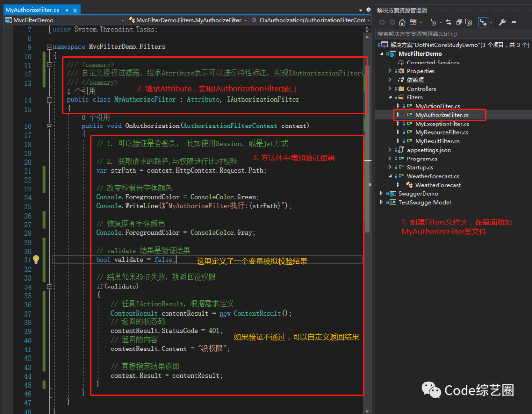Click the 0 个引用 reference link above OnAuthorization
The height and width of the screenshot is (414, 532).
pyautogui.click(x=96, y=117)
